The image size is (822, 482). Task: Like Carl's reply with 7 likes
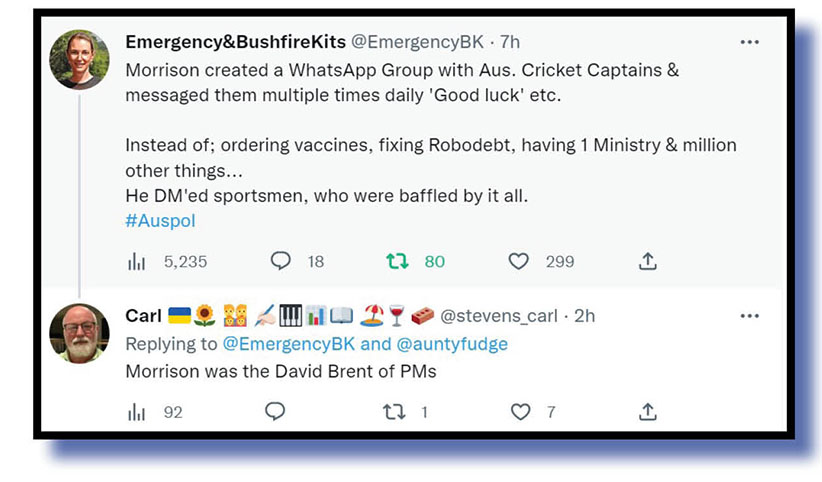tap(519, 411)
